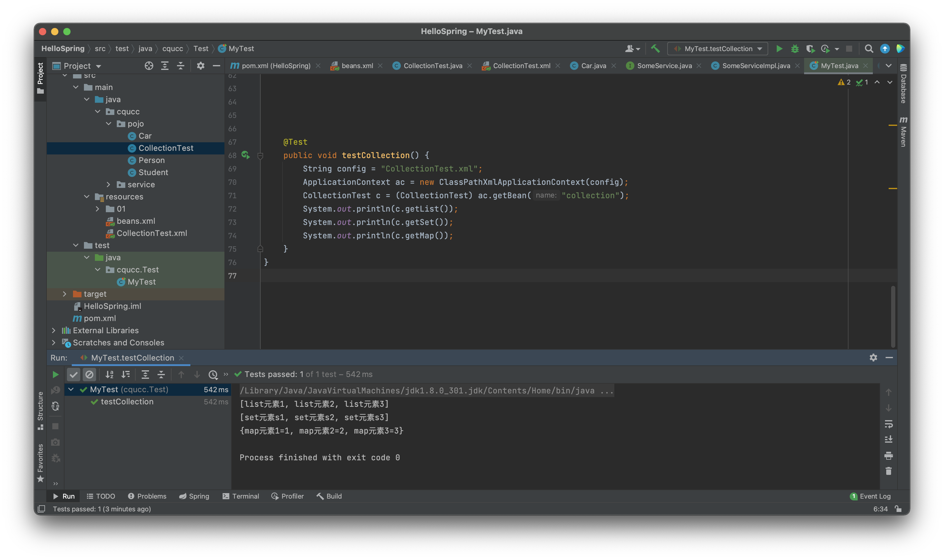Open the Terminal tool window tab

pos(241,496)
